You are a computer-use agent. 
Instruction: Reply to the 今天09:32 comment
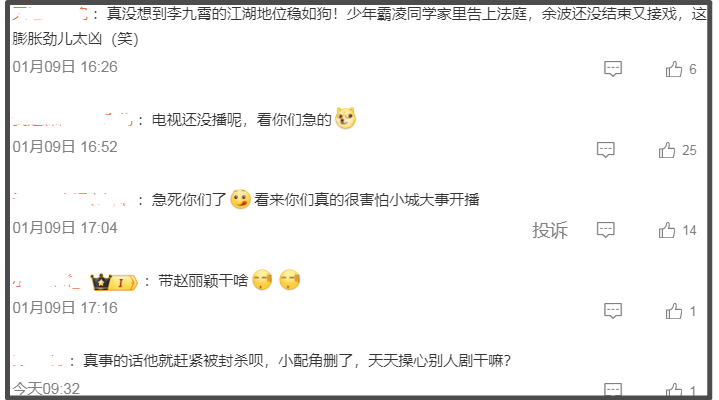click(613, 389)
